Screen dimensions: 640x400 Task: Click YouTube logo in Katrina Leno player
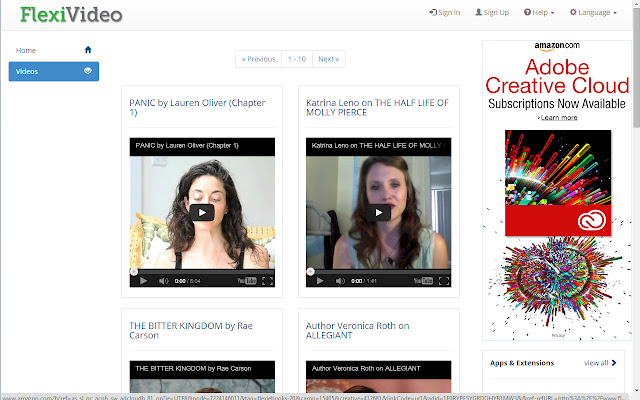point(423,281)
